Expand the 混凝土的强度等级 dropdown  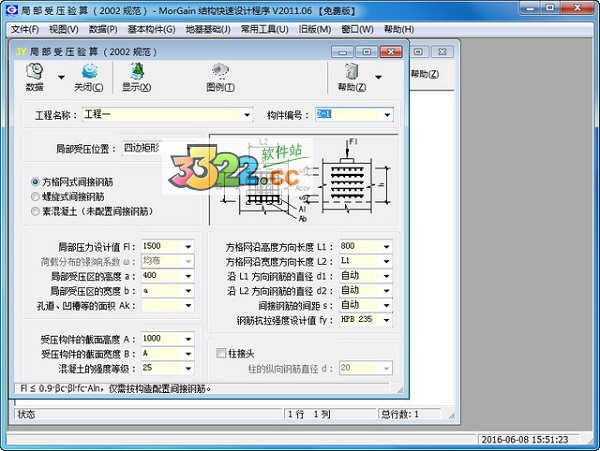(188, 368)
